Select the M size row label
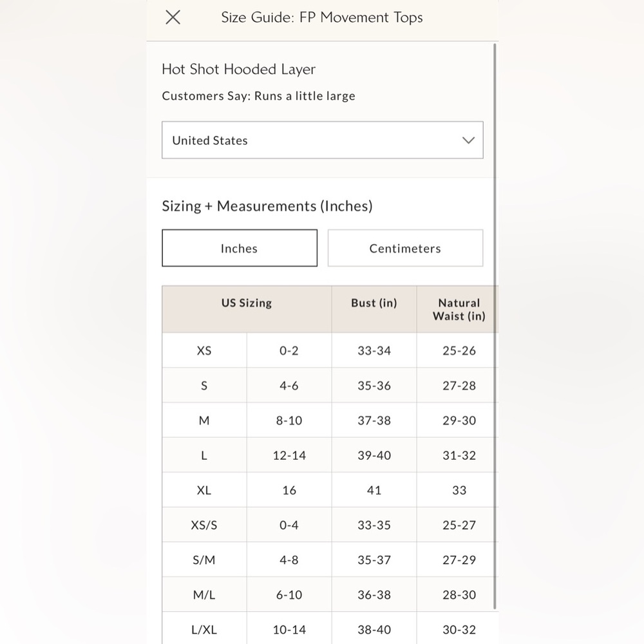This screenshot has width=644, height=644. 204,421
